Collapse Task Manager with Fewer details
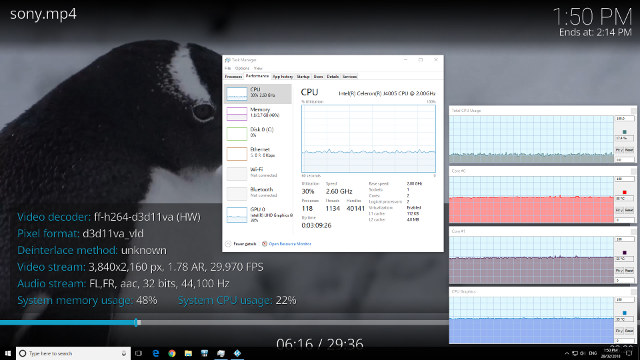Viewport: 640px width, 360px height. [241, 244]
